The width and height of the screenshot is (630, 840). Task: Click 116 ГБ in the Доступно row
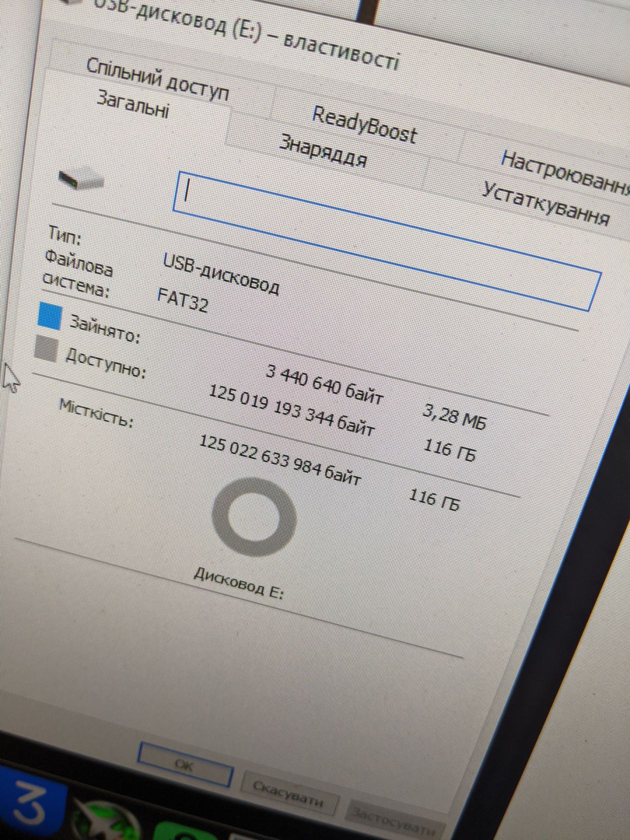449,449
